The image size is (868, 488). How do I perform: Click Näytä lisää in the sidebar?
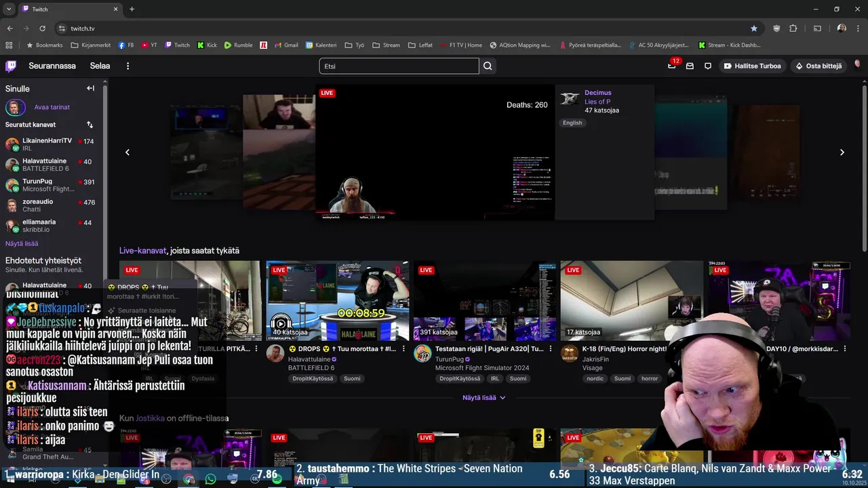[22, 243]
